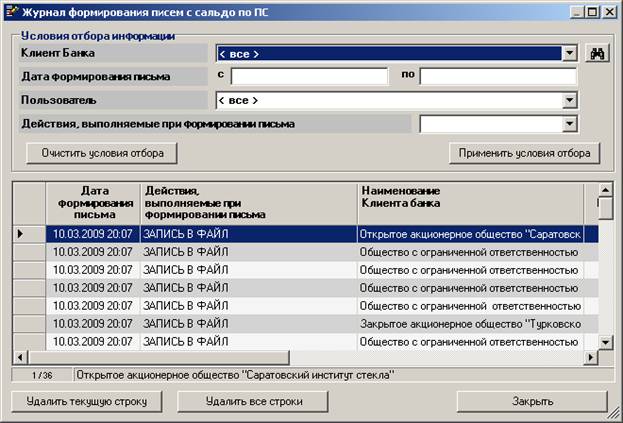Click Удалить текущую строку button

coord(87,402)
